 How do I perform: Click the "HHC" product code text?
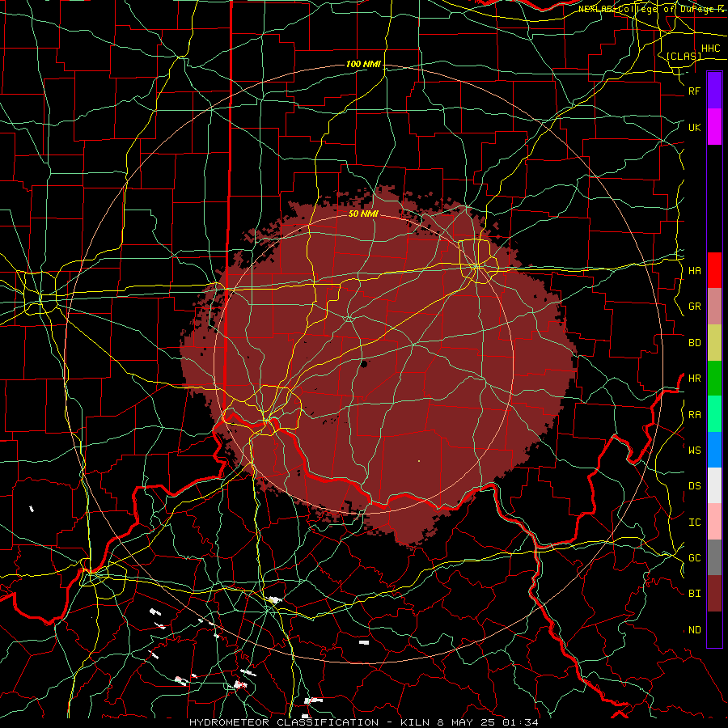[x=710, y=49]
